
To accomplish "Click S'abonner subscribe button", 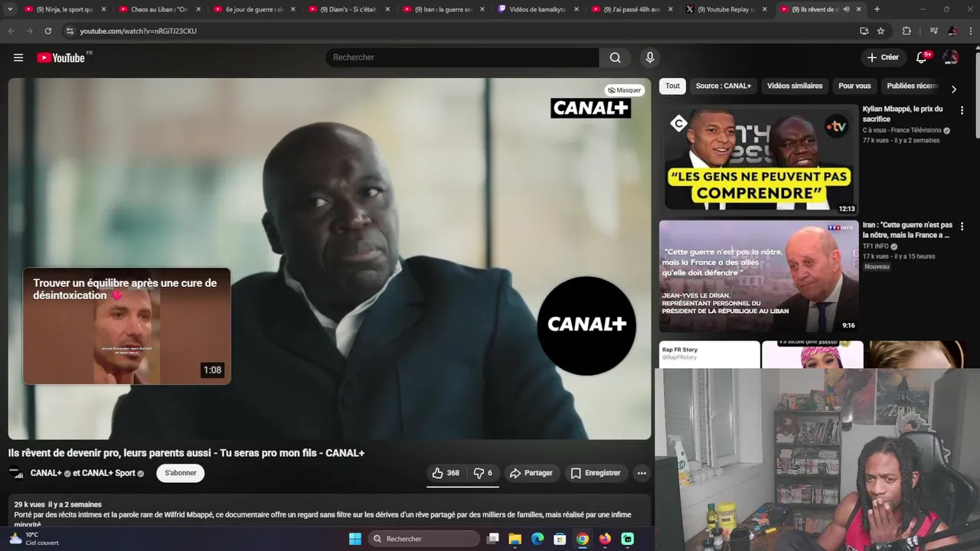I will [181, 473].
